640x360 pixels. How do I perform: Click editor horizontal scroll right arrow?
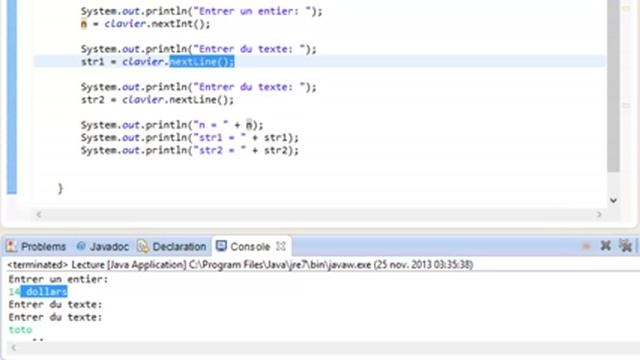pos(599,214)
